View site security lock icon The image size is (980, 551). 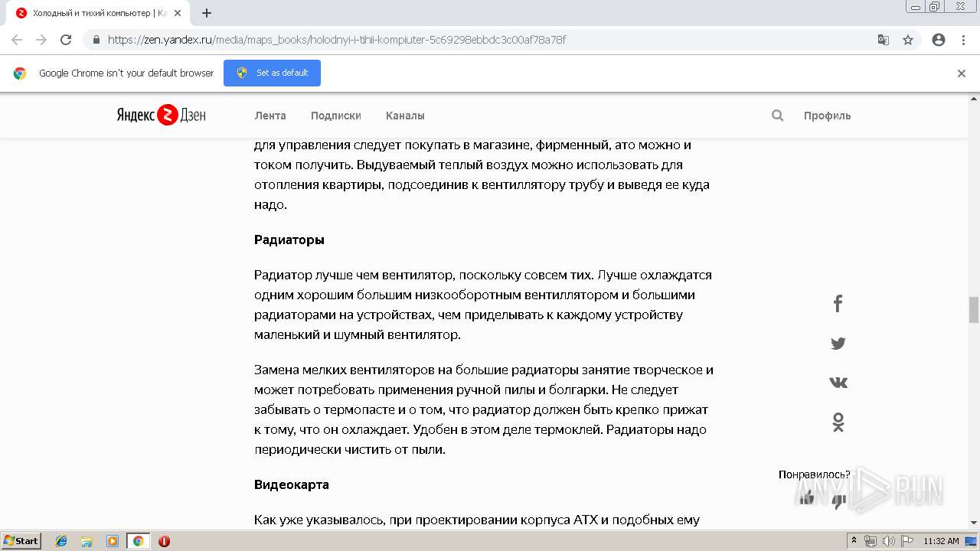tap(96, 40)
